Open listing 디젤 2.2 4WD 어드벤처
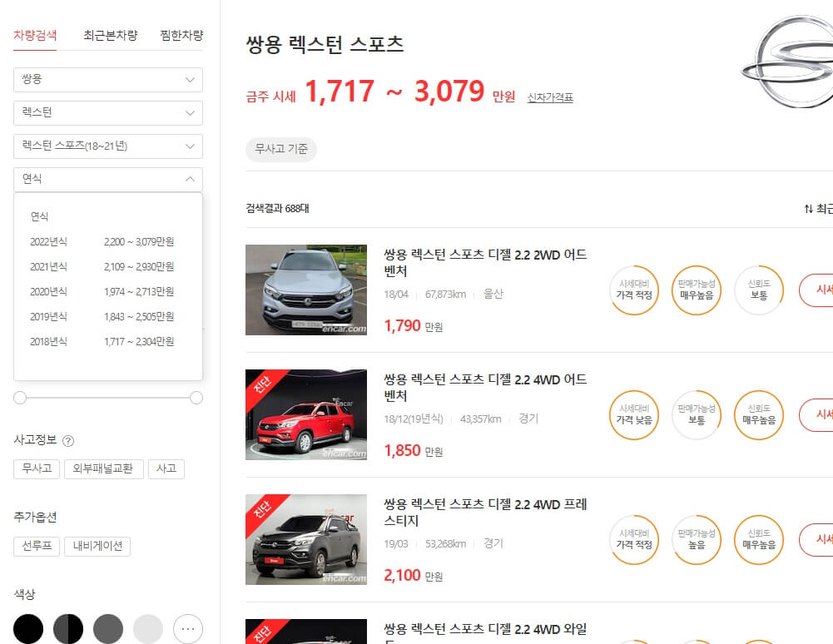This screenshot has width=833, height=644. [485, 388]
